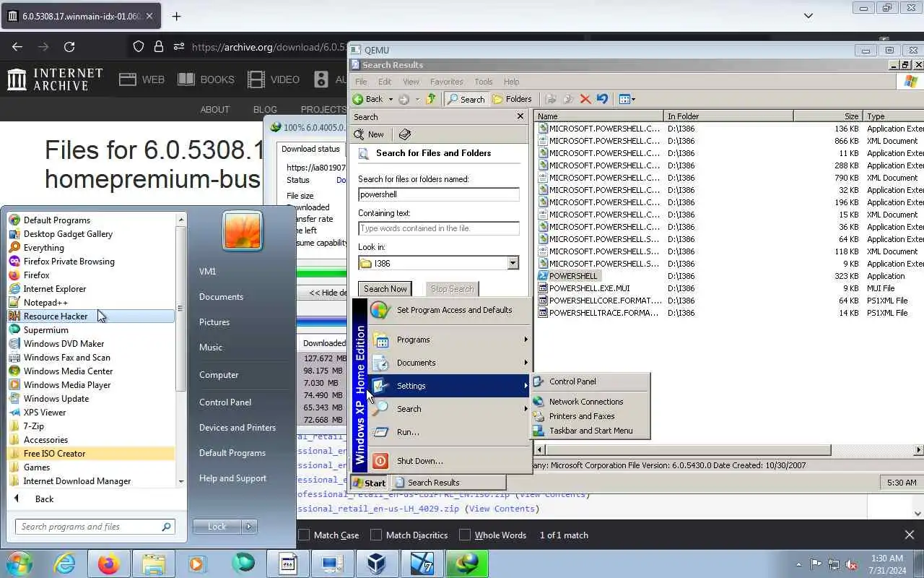
Task: Click Shut Down... in XP Start menu
Action: pos(450,460)
